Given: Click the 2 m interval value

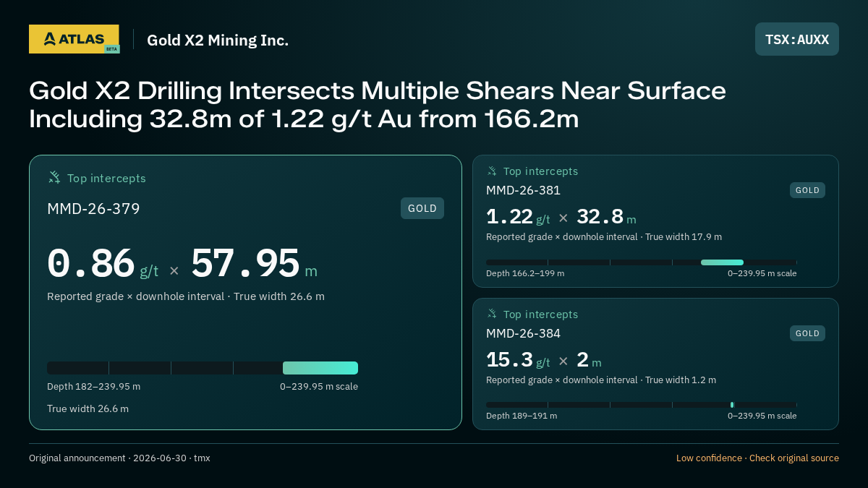Looking at the screenshot, I should [589, 360].
